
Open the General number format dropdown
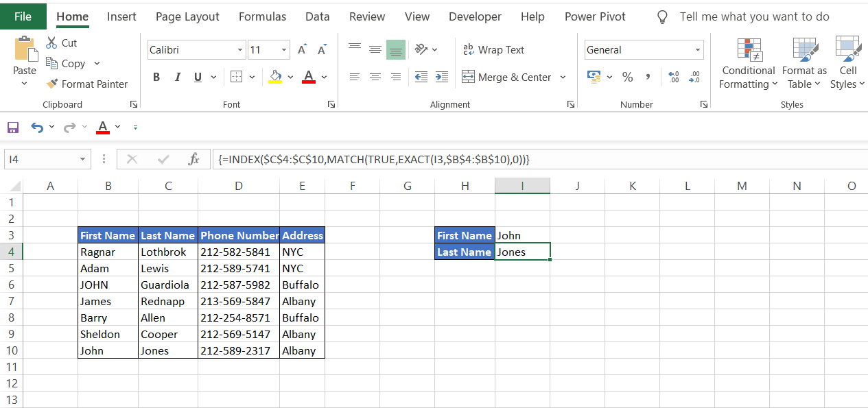click(698, 50)
